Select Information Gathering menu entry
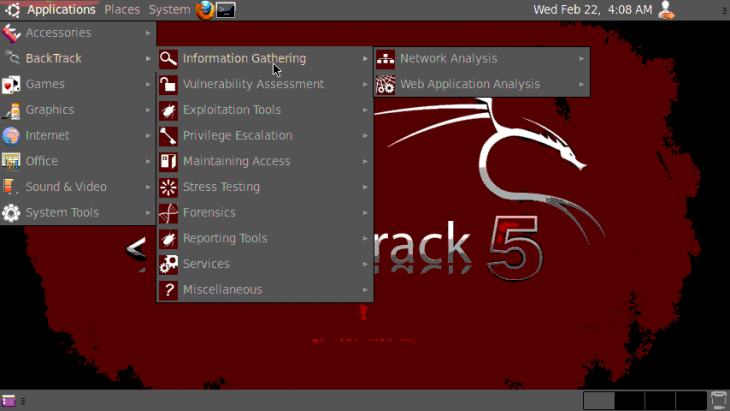The width and height of the screenshot is (730, 411). (265, 59)
